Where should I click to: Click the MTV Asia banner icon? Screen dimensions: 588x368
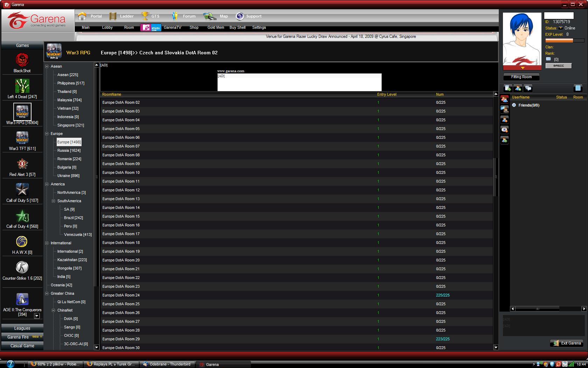pyautogui.click(x=151, y=28)
